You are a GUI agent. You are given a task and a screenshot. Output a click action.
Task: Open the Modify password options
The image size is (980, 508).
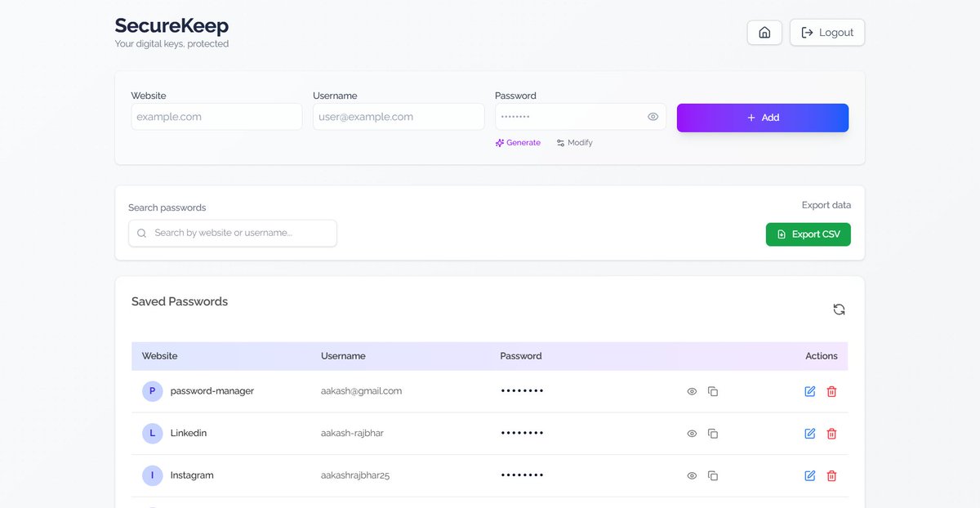[x=574, y=143]
